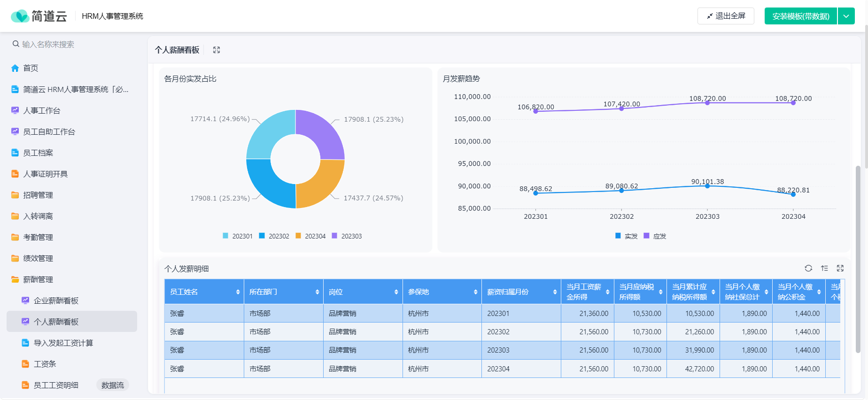Click the row height adjustment icon
Image resolution: width=868 pixels, height=400 pixels.
pos(824,268)
